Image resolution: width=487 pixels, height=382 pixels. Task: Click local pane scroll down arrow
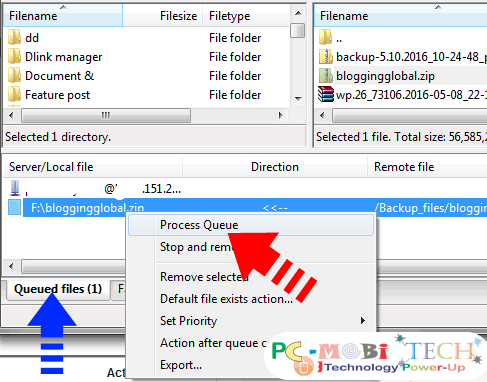[298, 99]
